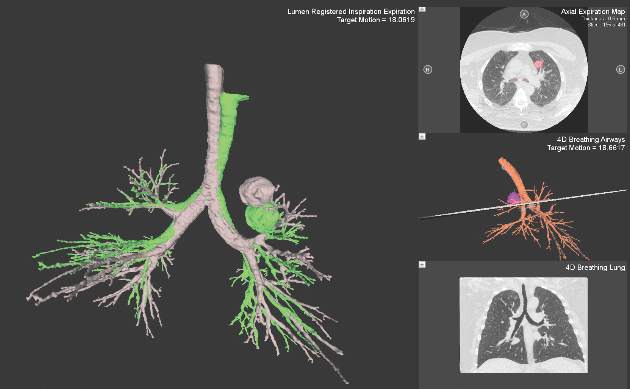Click the Axial Expiration Map title
The image size is (630, 389).
click(593, 12)
